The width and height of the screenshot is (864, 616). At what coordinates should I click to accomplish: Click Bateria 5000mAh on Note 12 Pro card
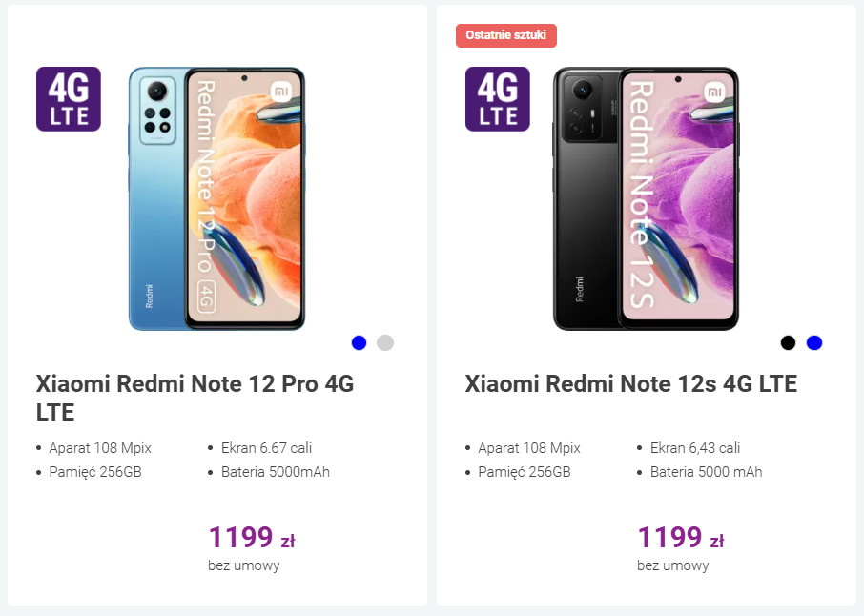[275, 472]
